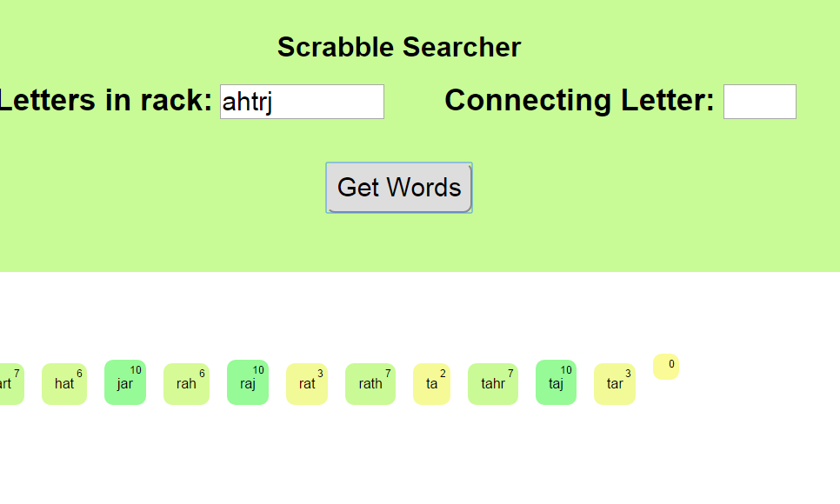Click the Get Words button

click(399, 188)
